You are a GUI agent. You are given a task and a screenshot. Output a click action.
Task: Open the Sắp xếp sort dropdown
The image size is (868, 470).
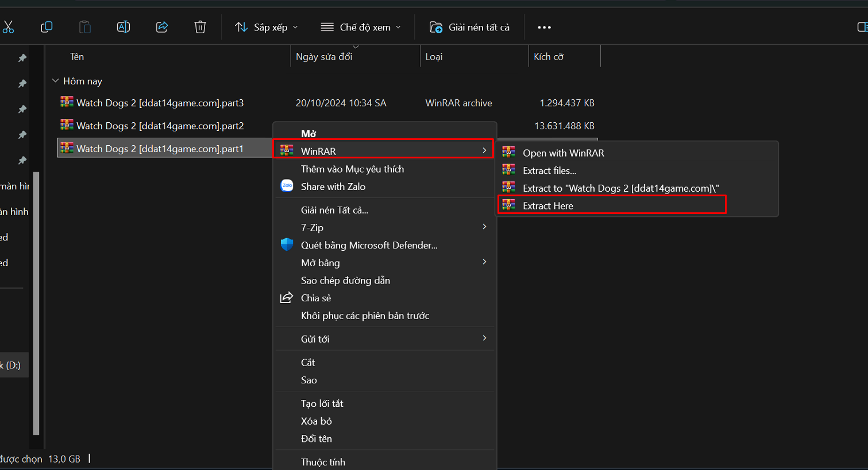[267, 27]
